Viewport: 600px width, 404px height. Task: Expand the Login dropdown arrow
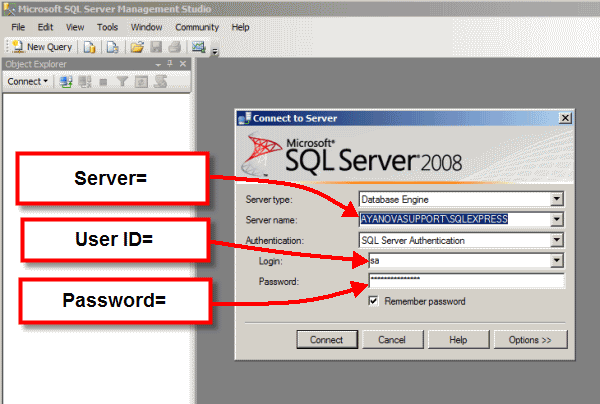tap(557, 261)
